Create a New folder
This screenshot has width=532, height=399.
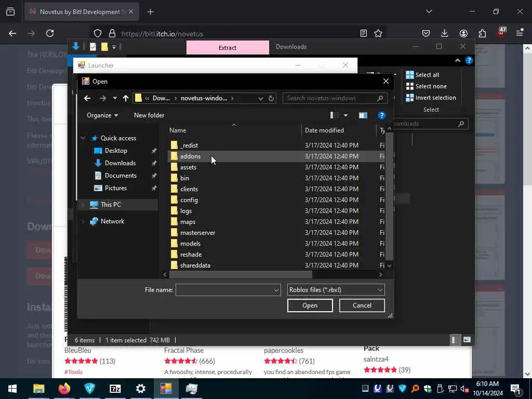click(149, 115)
